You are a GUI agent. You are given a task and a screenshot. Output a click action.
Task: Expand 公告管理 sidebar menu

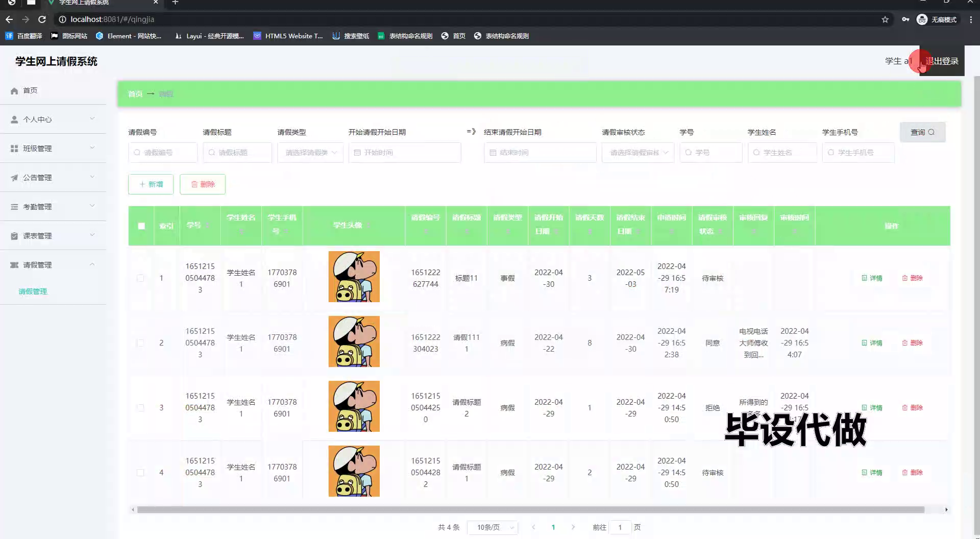[53, 178]
